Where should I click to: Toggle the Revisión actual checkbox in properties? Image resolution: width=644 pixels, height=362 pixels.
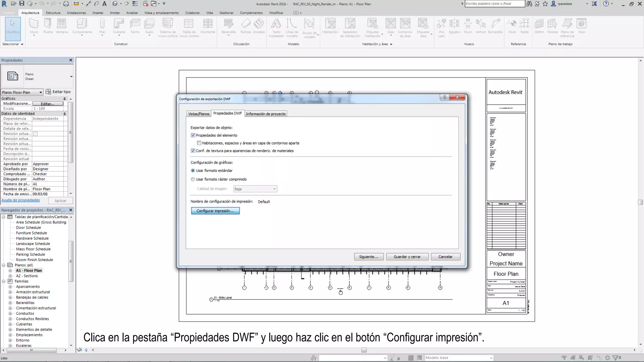(36, 134)
